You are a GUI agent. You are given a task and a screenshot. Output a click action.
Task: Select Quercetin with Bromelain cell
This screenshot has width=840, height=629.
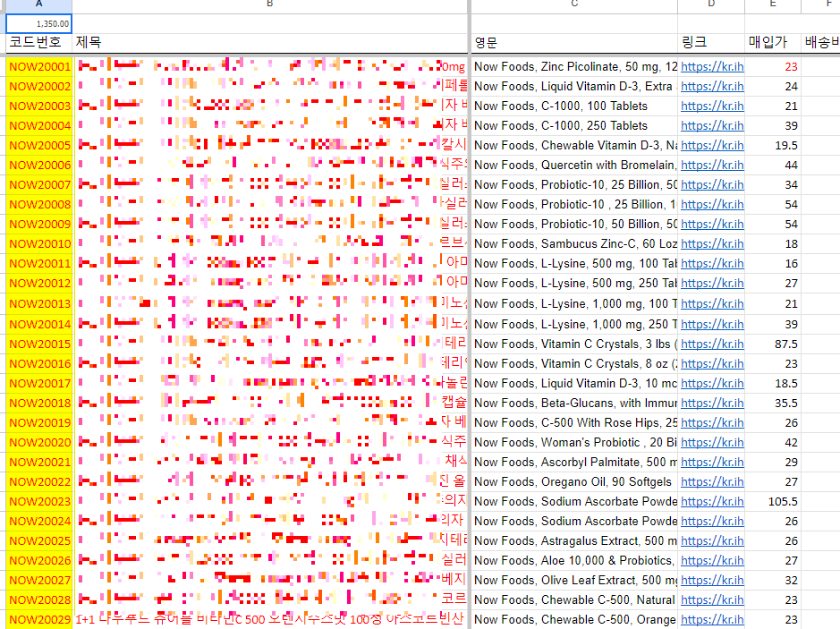click(574, 165)
